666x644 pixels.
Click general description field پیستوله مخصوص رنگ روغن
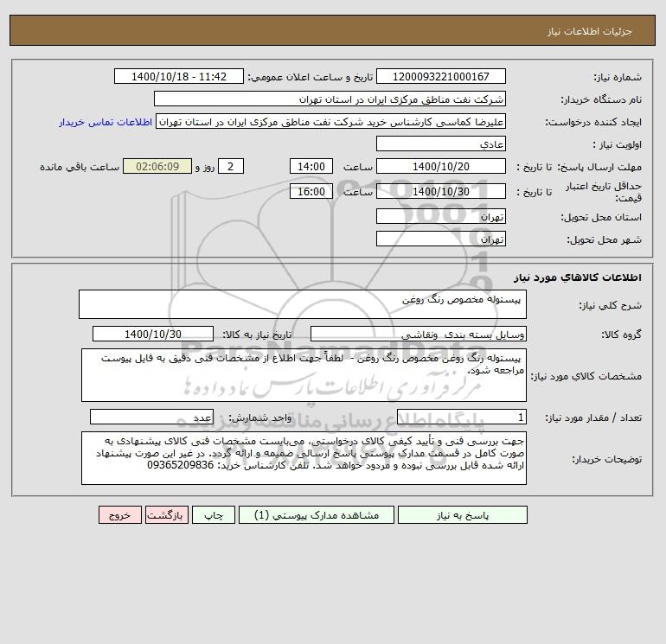click(x=303, y=304)
